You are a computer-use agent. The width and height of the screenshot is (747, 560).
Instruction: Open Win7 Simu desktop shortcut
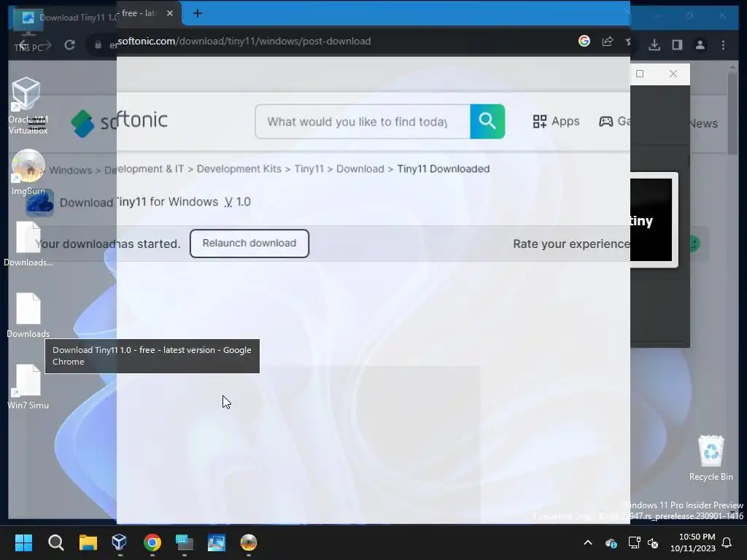[x=28, y=386]
